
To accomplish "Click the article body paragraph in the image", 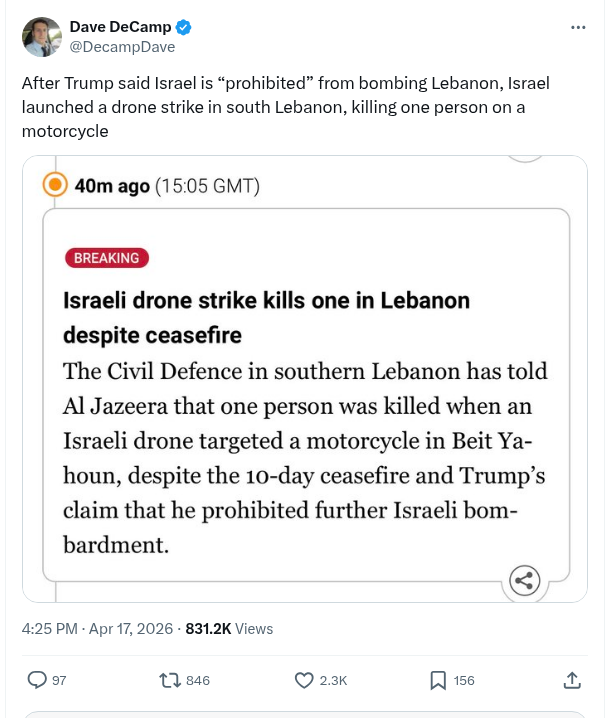I will point(304,457).
